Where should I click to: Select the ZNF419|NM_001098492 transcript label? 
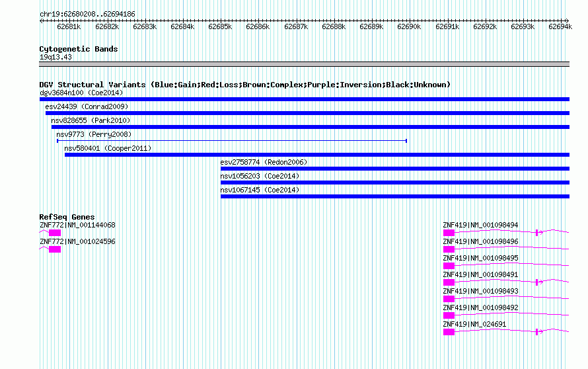(480, 307)
